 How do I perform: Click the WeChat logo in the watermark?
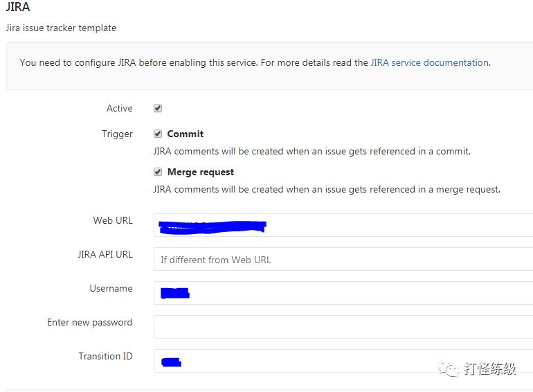point(449,369)
